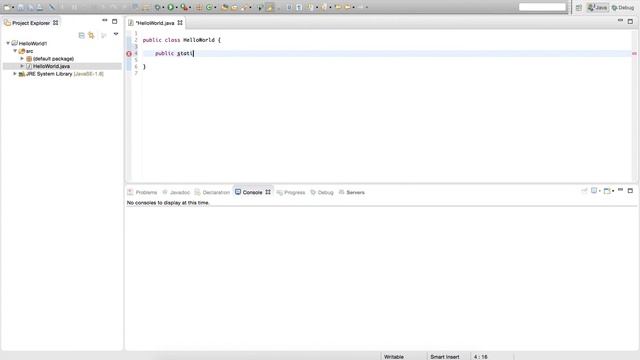
Task: Switch to the Debug perspective
Action: 623,8
